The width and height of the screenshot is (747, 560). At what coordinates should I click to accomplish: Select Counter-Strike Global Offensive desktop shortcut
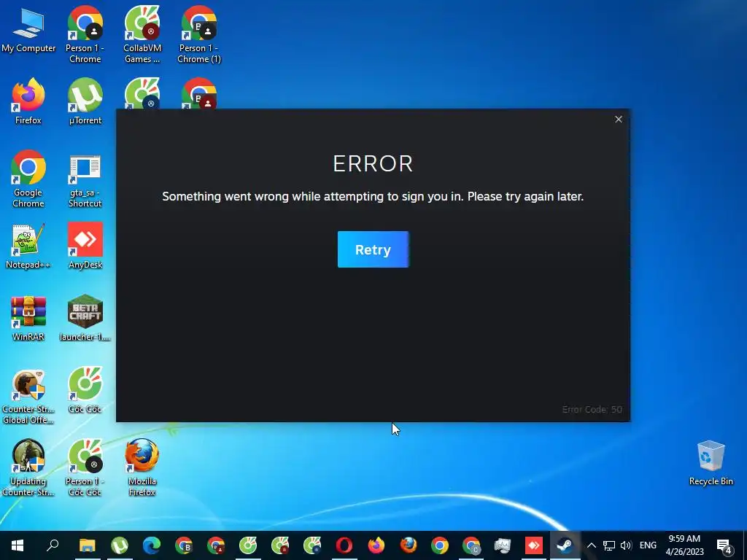pos(28,397)
